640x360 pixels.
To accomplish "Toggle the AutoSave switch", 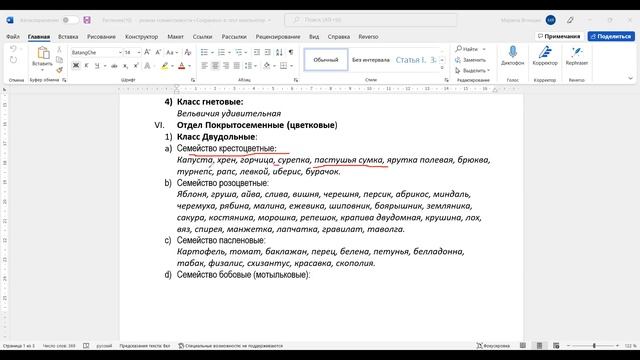I will 70,20.
